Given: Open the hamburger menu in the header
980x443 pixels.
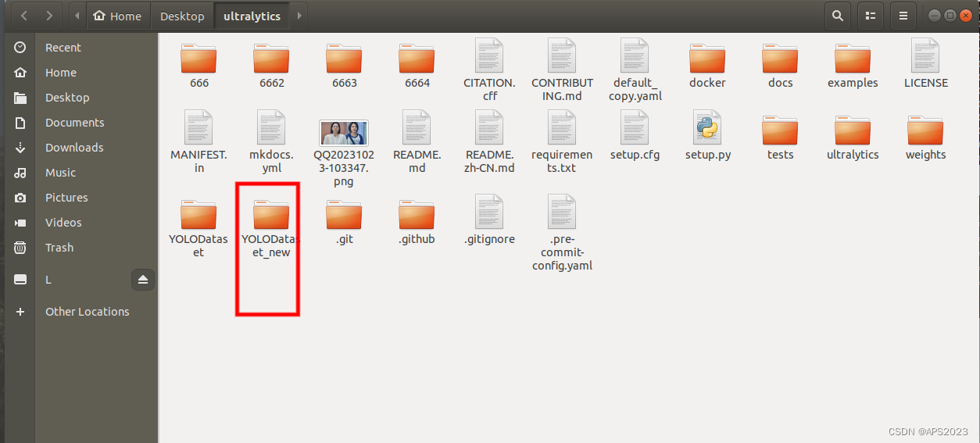Looking at the screenshot, I should coord(903,16).
